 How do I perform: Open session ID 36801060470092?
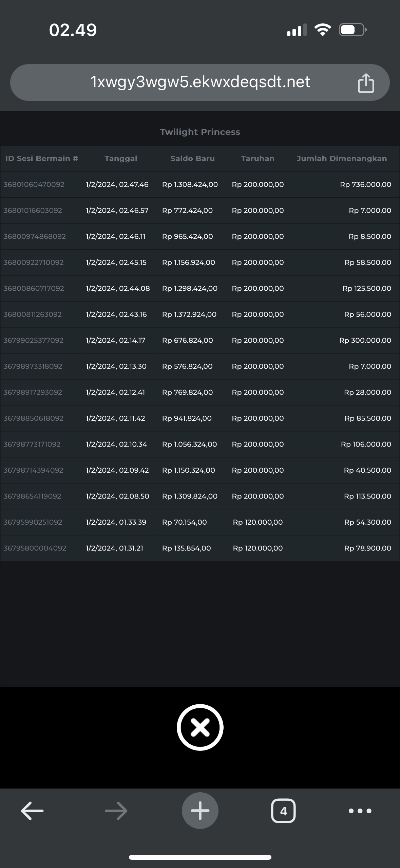coord(34,184)
